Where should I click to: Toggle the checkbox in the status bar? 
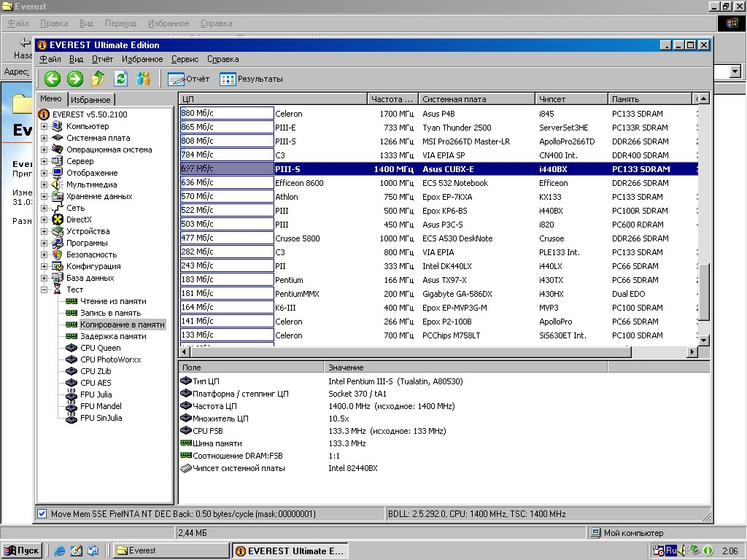(x=42, y=514)
